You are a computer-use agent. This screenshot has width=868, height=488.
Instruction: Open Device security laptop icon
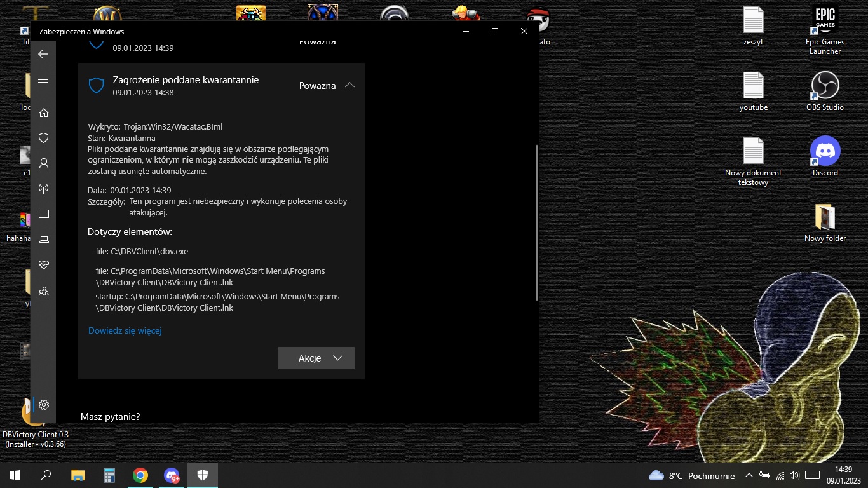pyautogui.click(x=43, y=240)
